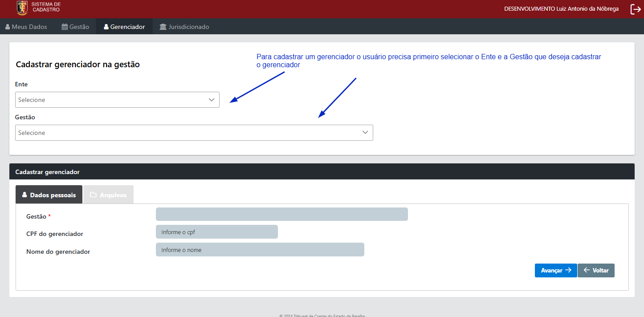The height and width of the screenshot is (317, 644).
Task: Click the CPF do gerenciador label
Action: pos(55,234)
